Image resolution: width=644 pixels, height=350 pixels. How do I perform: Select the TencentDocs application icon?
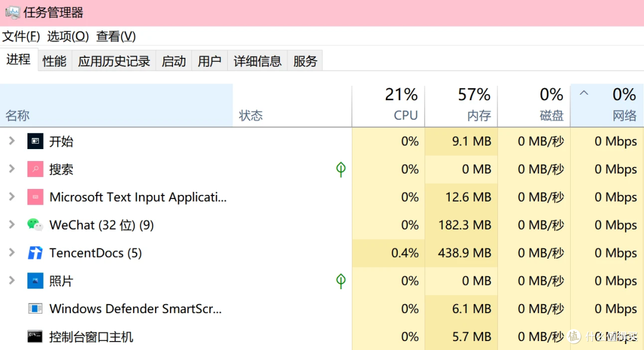point(35,253)
